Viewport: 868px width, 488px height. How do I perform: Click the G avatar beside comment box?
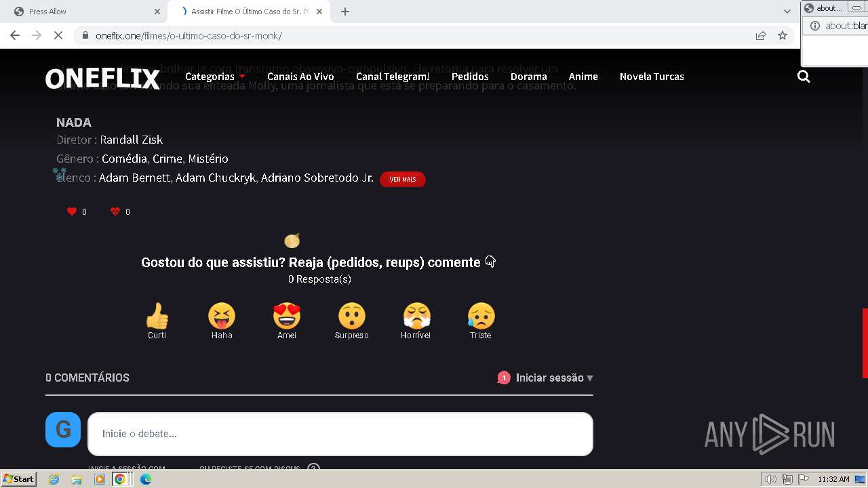[63, 430]
